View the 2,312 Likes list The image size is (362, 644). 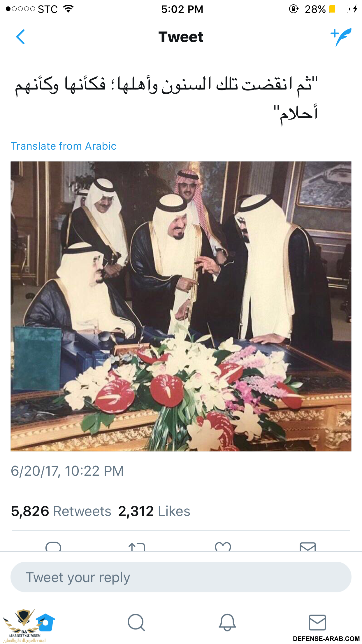(x=154, y=511)
